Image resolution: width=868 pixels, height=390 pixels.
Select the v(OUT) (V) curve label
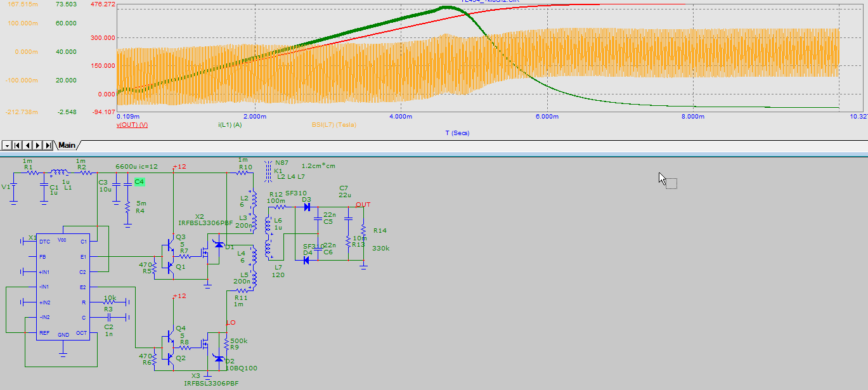pyautogui.click(x=132, y=125)
